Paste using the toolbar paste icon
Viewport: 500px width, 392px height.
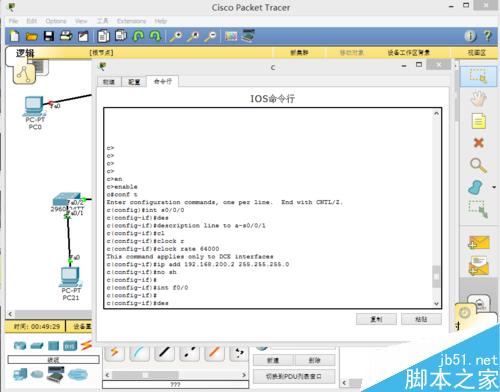121,36
